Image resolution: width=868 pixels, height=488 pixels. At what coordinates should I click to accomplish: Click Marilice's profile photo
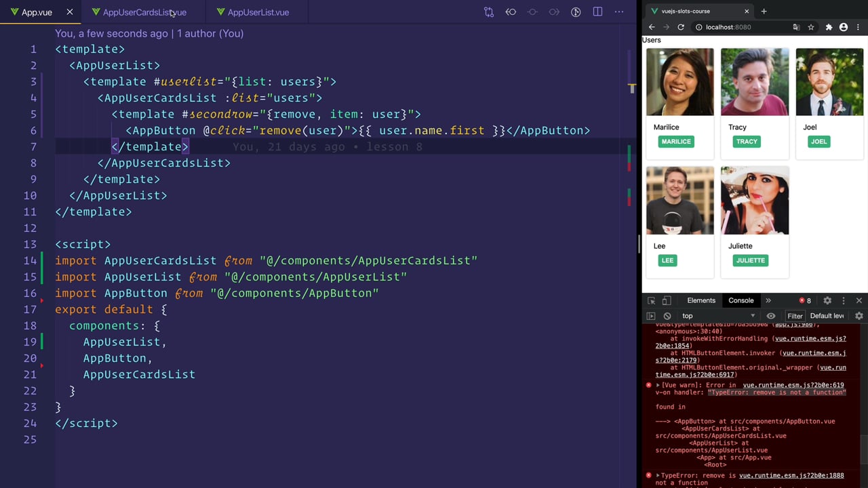(679, 82)
